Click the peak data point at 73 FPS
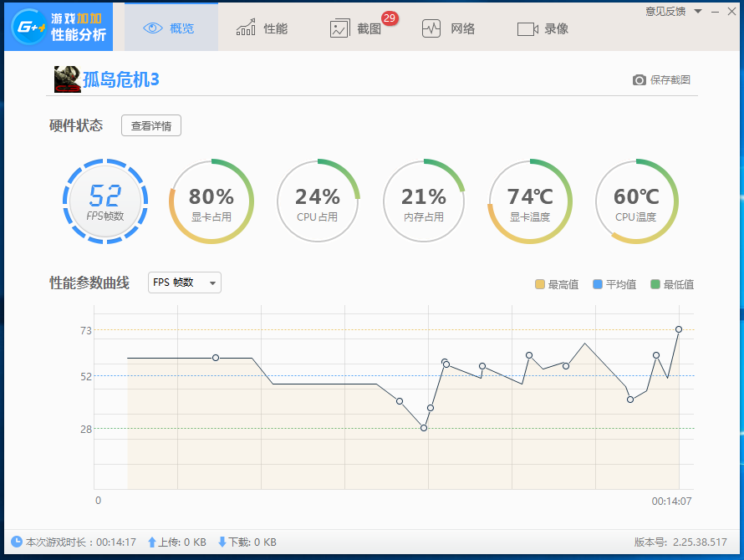 coord(679,329)
